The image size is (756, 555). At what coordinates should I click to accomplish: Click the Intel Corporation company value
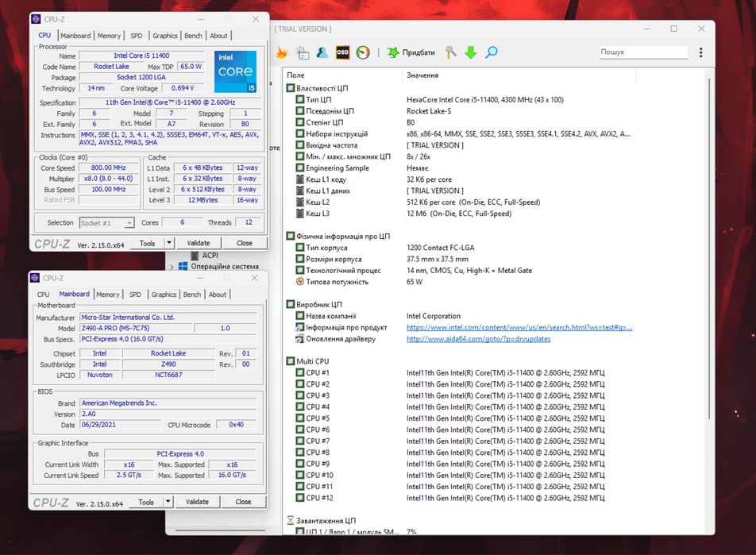coord(434,316)
